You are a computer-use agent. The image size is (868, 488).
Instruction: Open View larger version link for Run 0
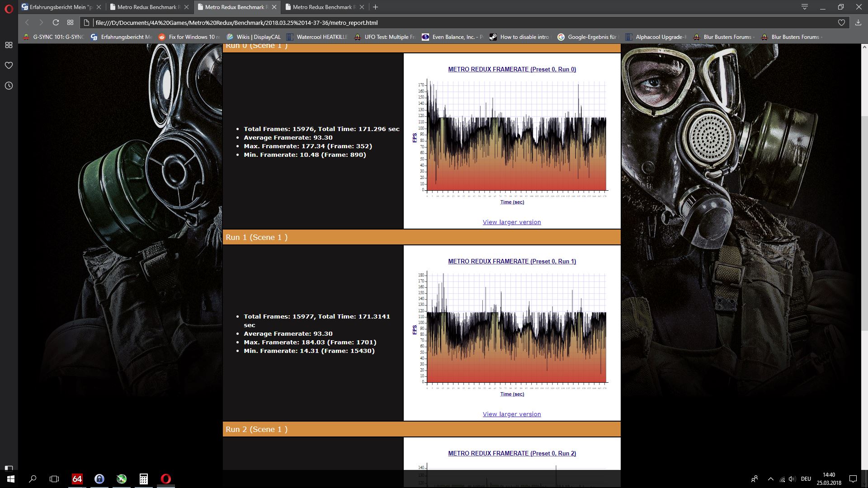511,222
